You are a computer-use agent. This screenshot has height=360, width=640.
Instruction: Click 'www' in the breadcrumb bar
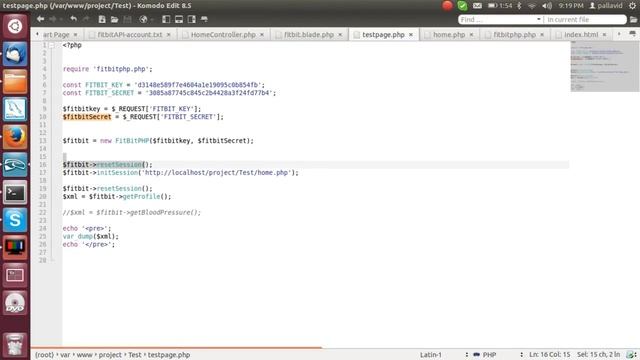[84, 355]
